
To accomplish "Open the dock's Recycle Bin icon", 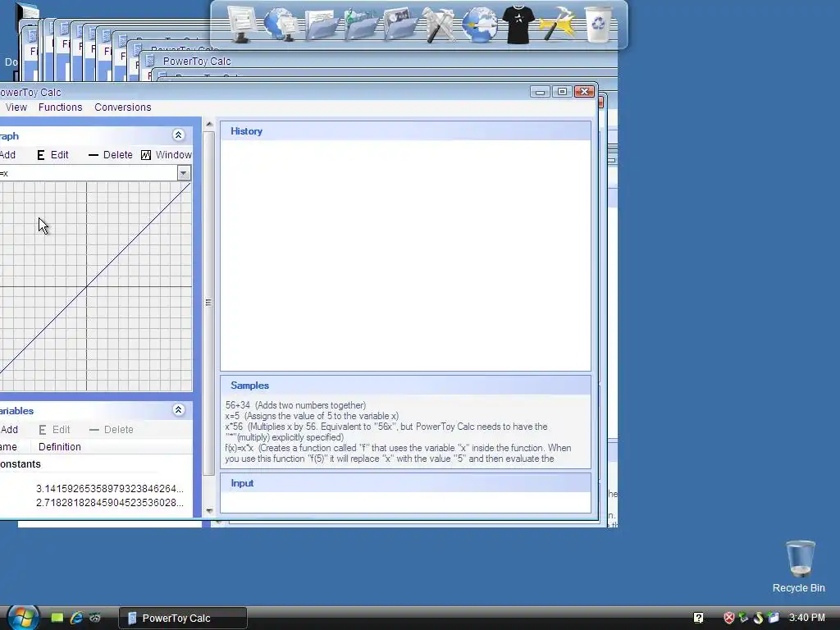I will [598, 24].
